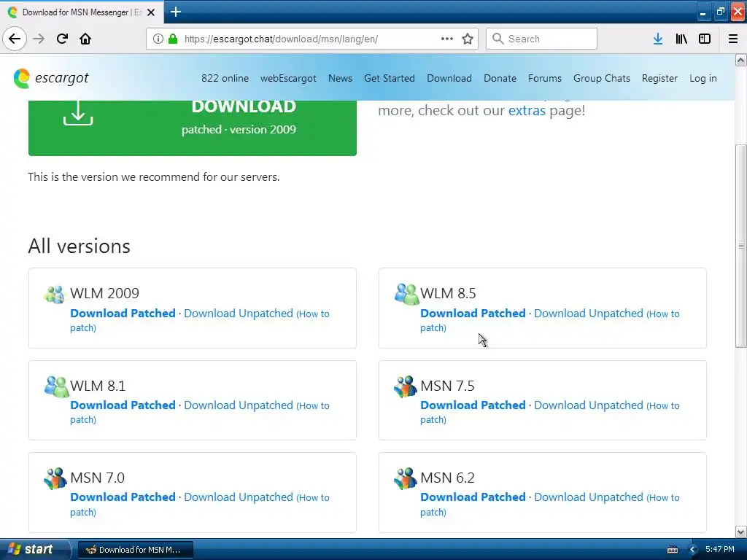
Task: Click the MSN 6.2 messenger icon
Action: 406,478
